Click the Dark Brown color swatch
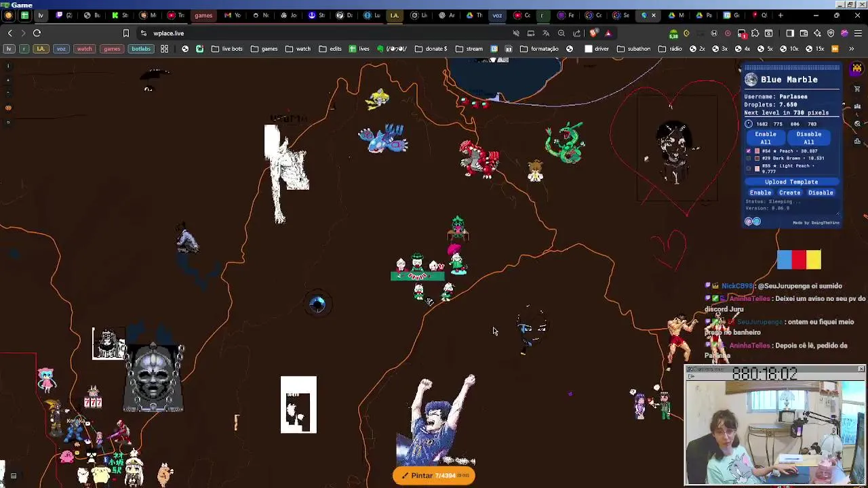The height and width of the screenshot is (488, 868). tap(757, 158)
